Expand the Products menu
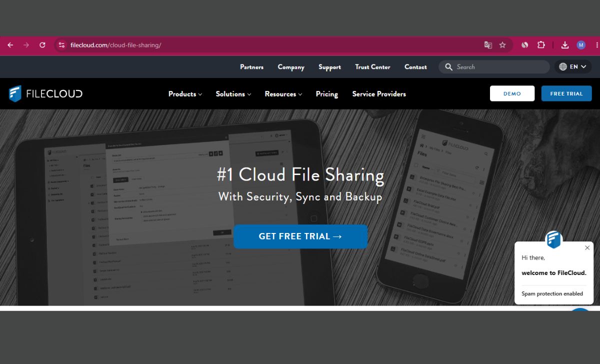Viewport: 600px width, 364px height. (x=185, y=94)
